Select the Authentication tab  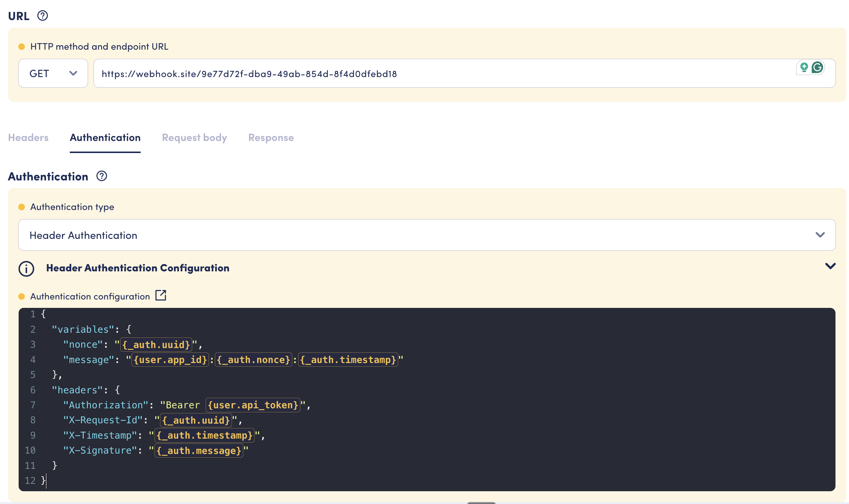click(x=105, y=138)
